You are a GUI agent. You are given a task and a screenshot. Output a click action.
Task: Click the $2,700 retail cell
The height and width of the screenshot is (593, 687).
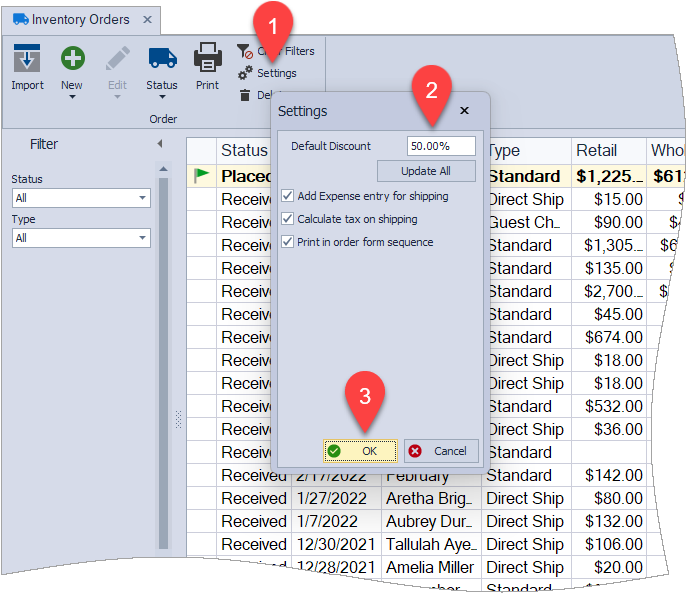(x=608, y=291)
